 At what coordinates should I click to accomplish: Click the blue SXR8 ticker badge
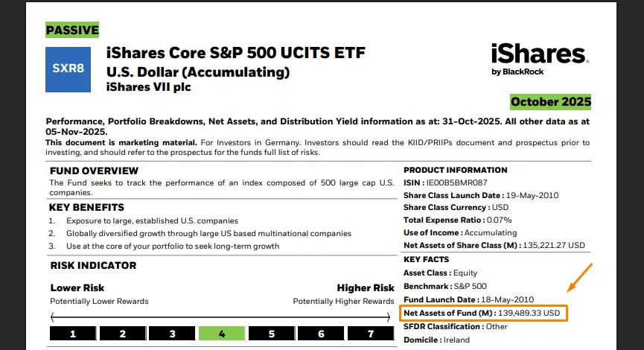pyautogui.click(x=68, y=69)
